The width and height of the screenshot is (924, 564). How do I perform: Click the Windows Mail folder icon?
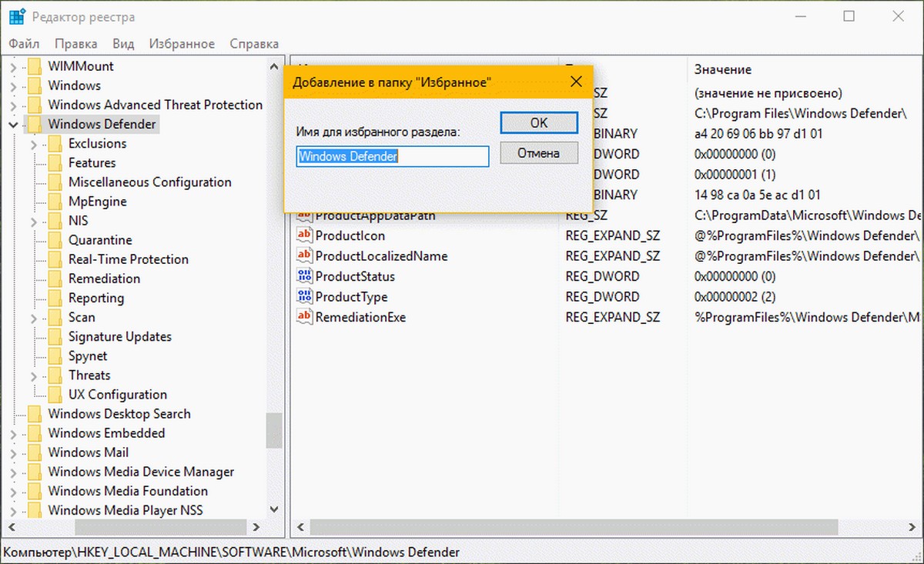point(33,452)
